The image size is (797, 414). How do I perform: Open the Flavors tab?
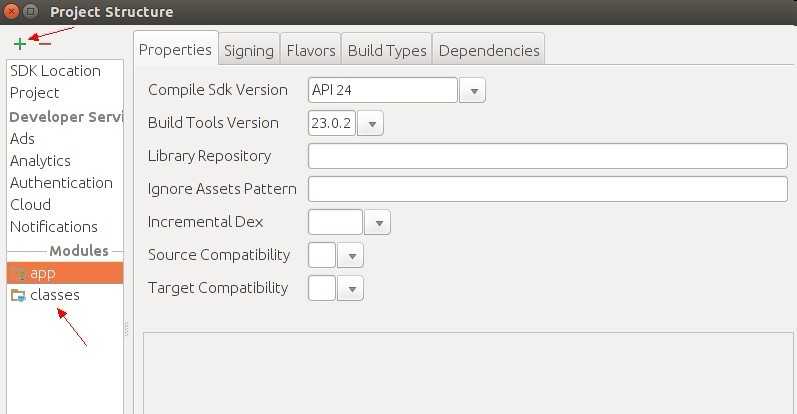310,50
